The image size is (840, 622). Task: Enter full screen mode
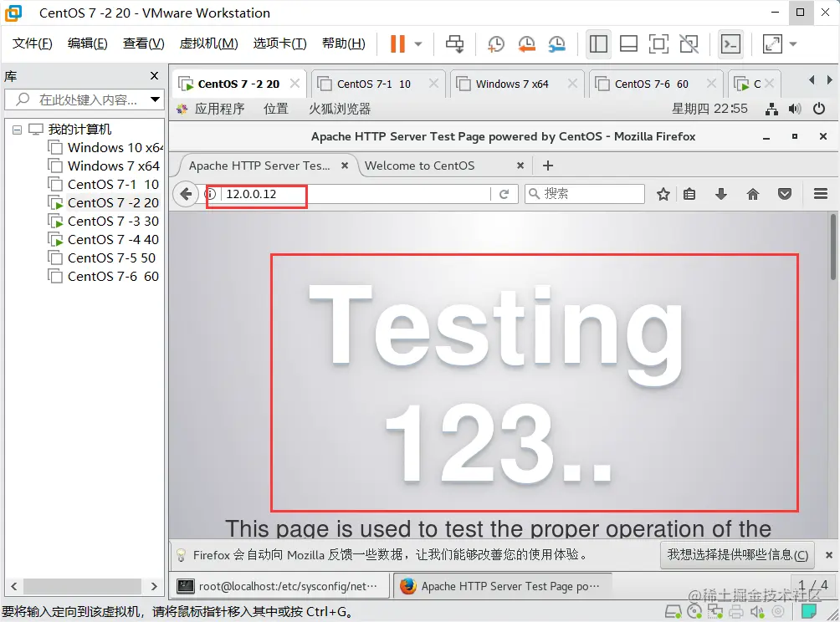(658, 43)
